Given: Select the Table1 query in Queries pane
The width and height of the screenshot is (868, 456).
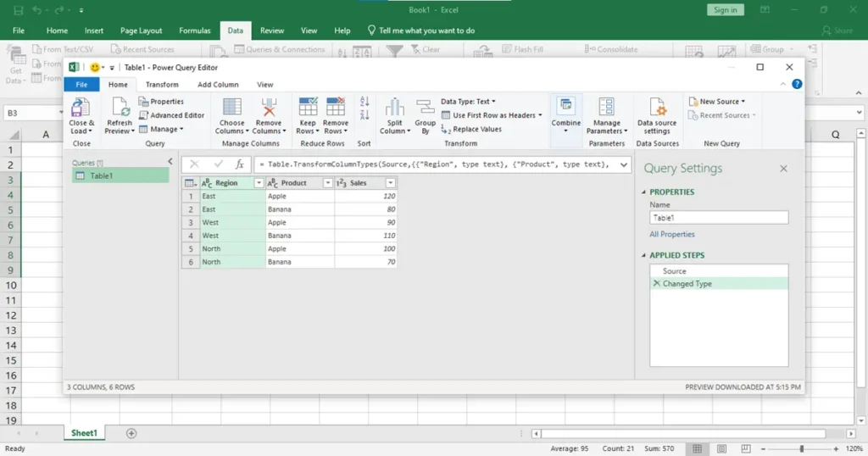Looking at the screenshot, I should coord(120,176).
